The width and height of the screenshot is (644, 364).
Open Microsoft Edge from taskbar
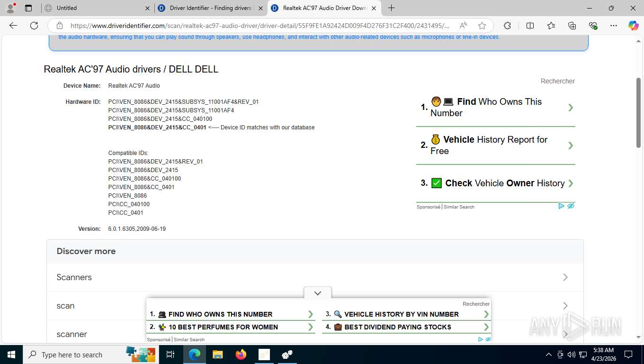(194, 355)
